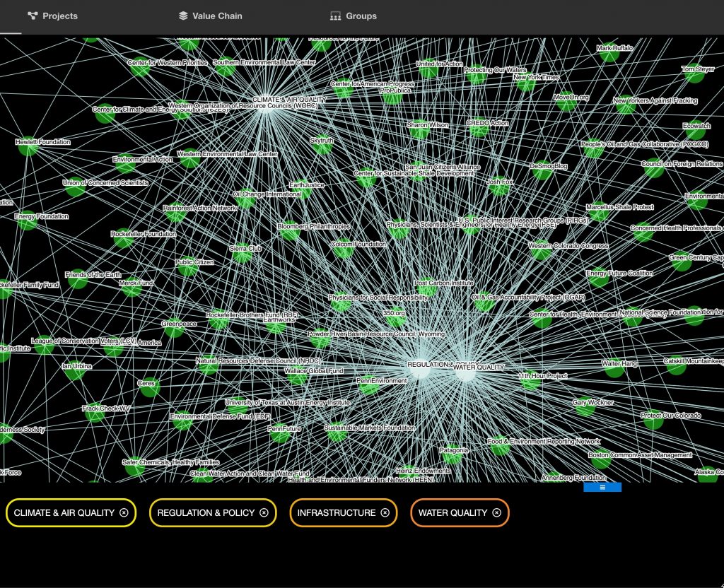
Task: Click the Hewlett Foundation node
Action: pos(28,146)
